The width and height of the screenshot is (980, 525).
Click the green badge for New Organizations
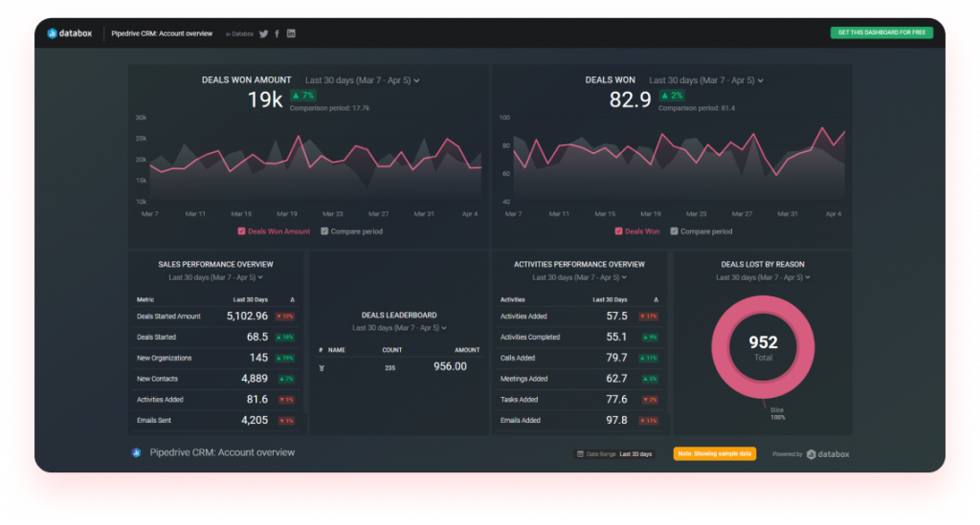pyautogui.click(x=285, y=359)
